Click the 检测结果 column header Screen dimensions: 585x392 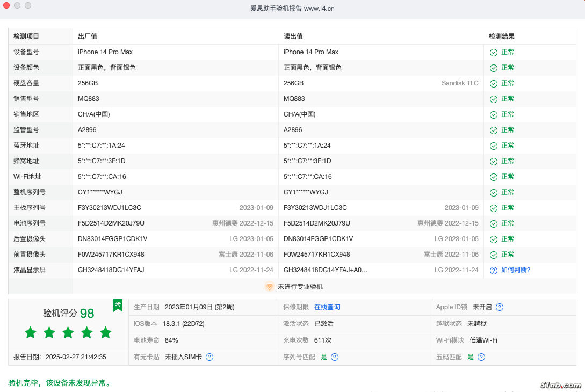click(501, 37)
